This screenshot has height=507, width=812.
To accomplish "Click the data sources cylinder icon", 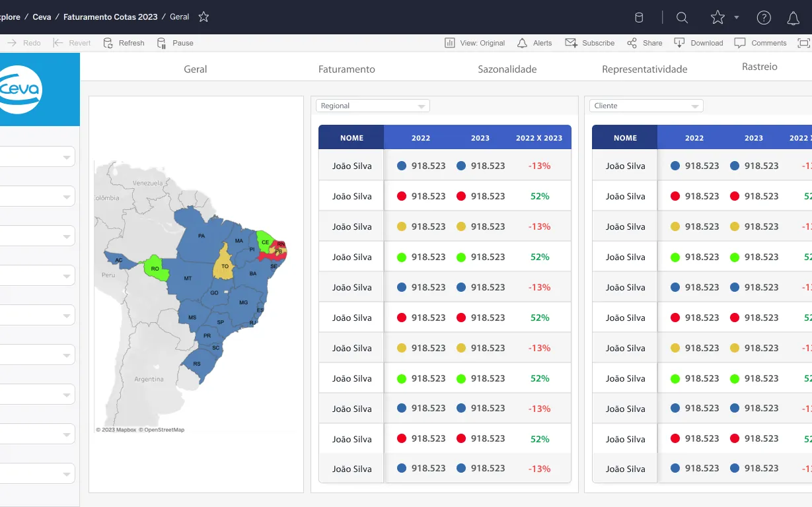I will [639, 18].
